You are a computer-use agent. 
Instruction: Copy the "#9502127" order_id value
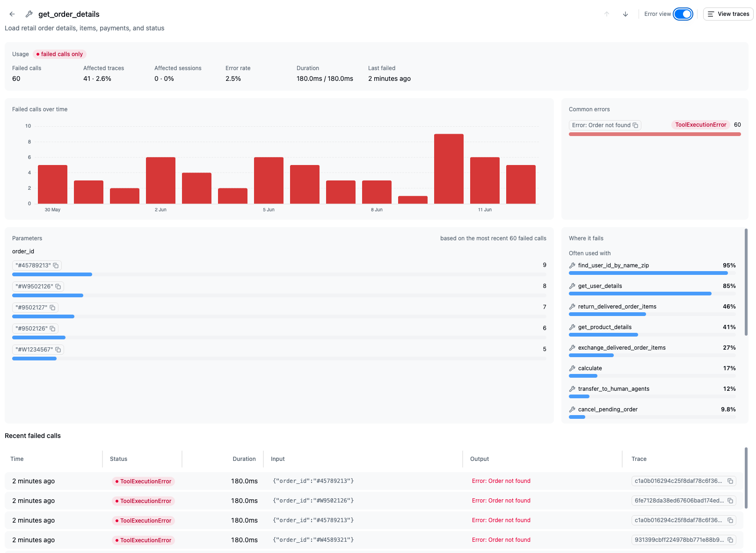[x=52, y=308]
